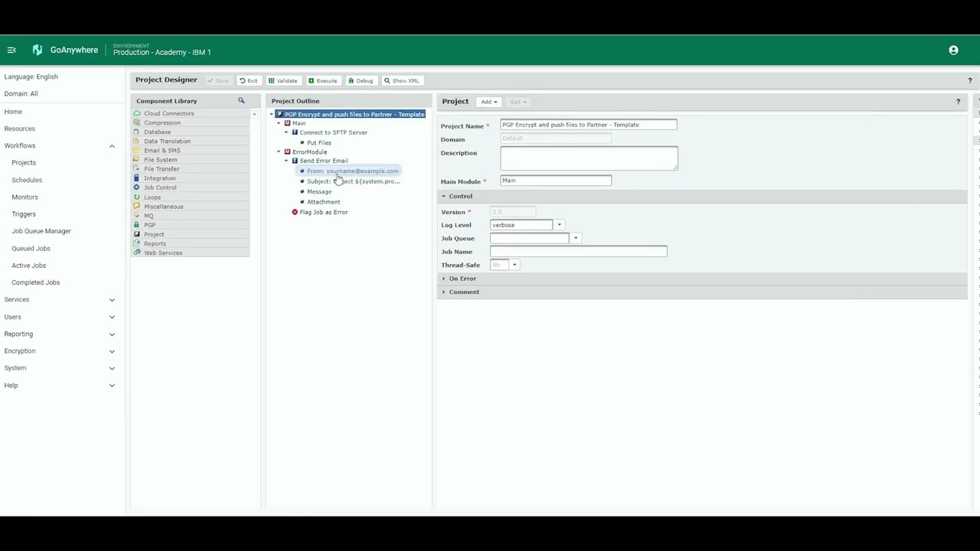980x551 pixels.
Task: Collapse the Workflows sidebar section
Action: tap(112, 146)
